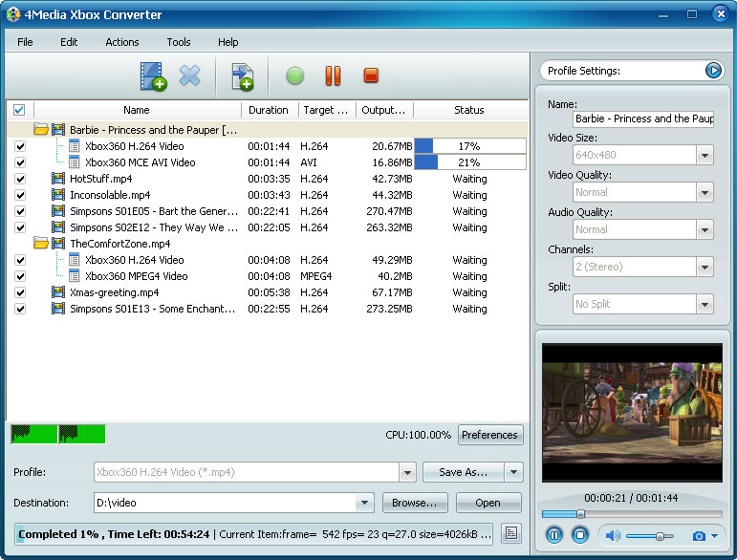Uncheck Xbox360 MPEG4 Video checkbox
This screenshot has height=560, width=737.
[x=20, y=276]
